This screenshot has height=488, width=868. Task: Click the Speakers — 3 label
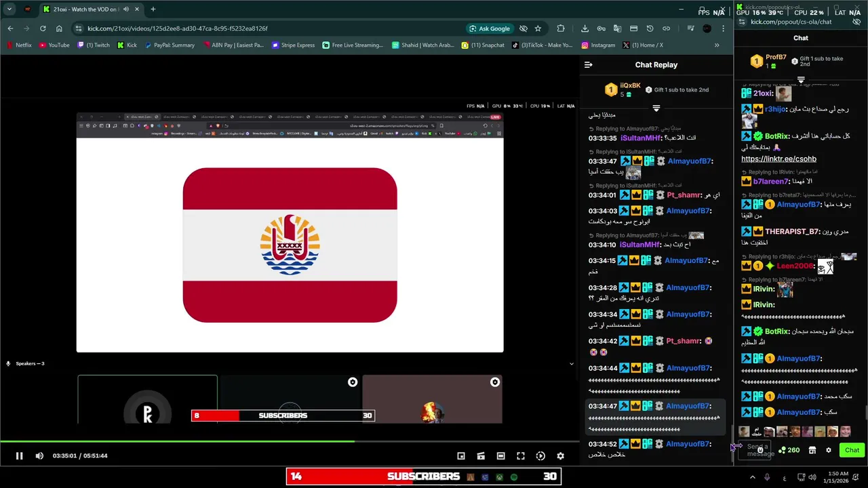pos(30,364)
